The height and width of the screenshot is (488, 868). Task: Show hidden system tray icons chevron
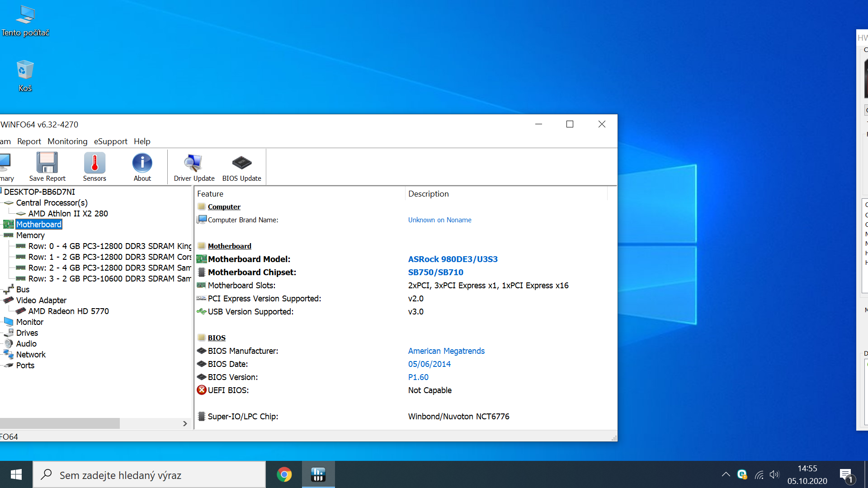[726, 474]
